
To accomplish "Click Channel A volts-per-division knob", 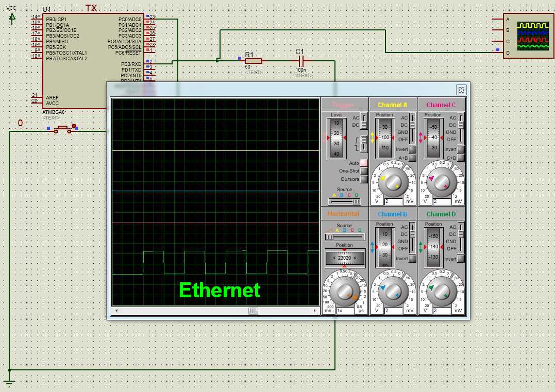I will [x=393, y=182].
